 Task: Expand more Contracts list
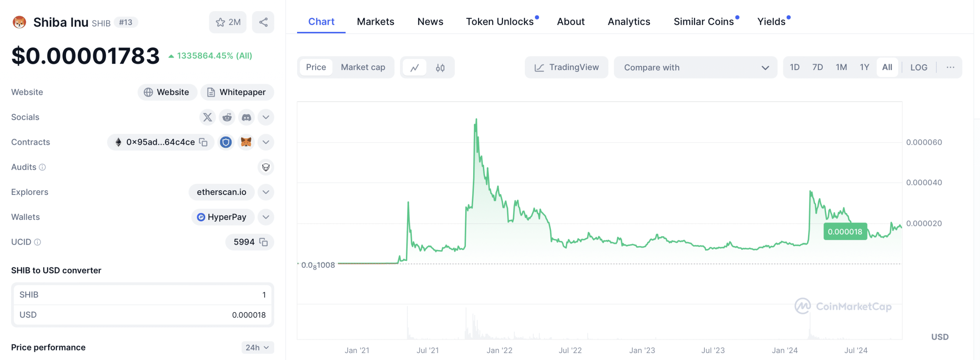(x=266, y=142)
